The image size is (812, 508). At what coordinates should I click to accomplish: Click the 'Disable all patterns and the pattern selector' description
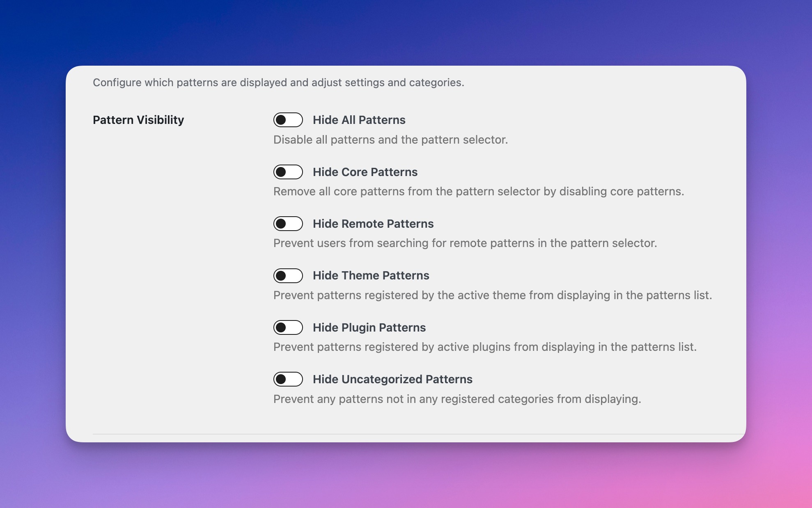[x=390, y=140]
